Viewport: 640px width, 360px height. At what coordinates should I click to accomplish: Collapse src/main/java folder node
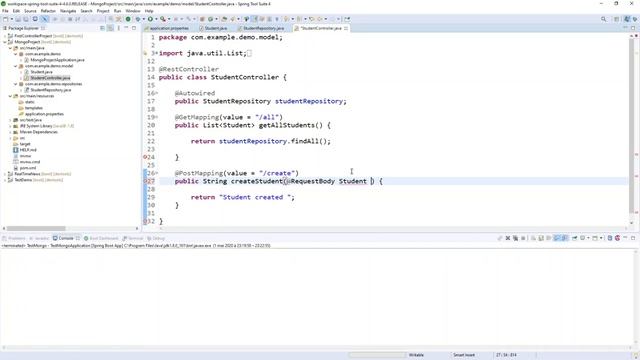tap(10, 48)
